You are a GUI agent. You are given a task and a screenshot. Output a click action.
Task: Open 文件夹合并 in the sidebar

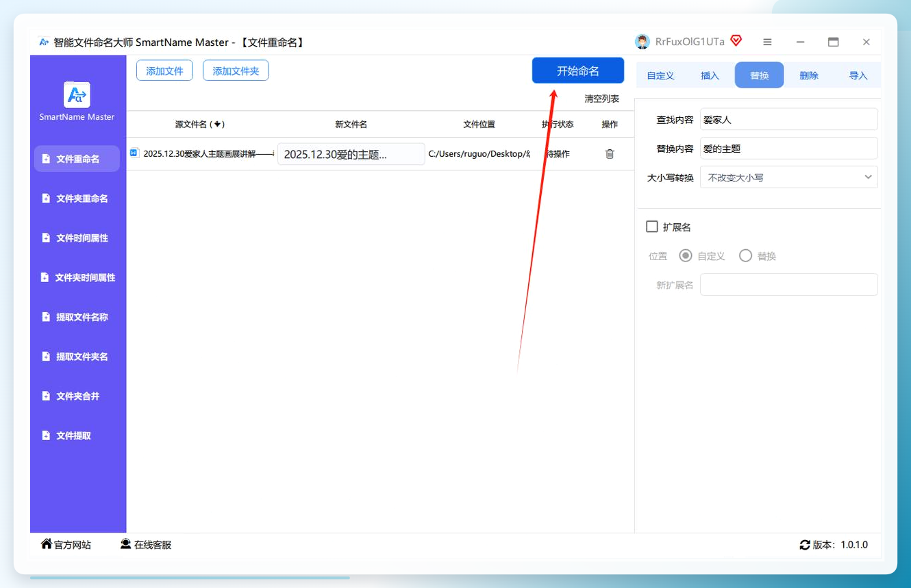77,396
